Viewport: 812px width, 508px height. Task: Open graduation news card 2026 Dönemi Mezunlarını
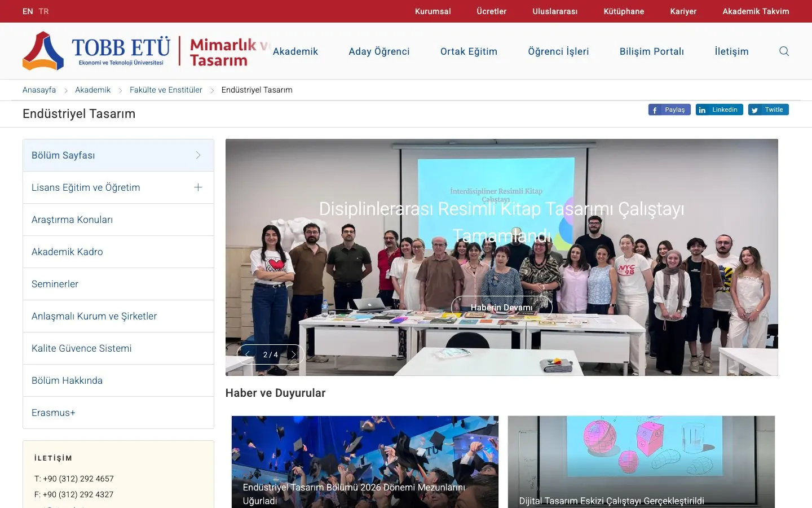coord(365,462)
